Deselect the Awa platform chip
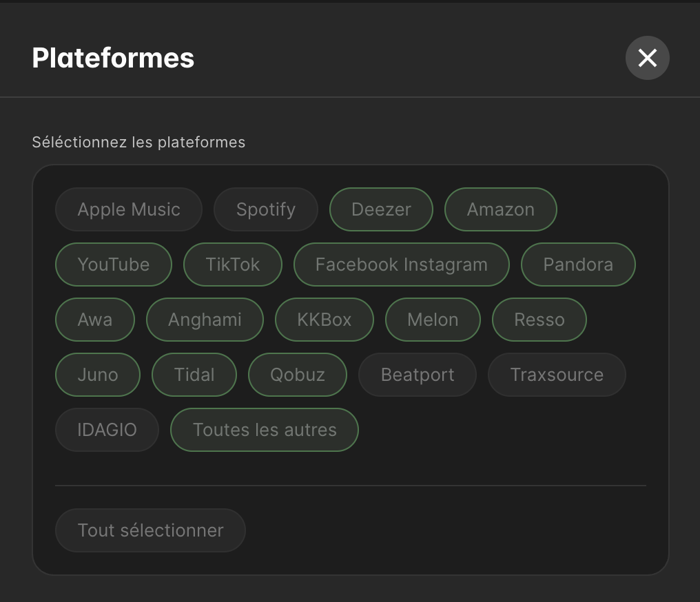This screenshot has height=602, width=700. tap(94, 320)
